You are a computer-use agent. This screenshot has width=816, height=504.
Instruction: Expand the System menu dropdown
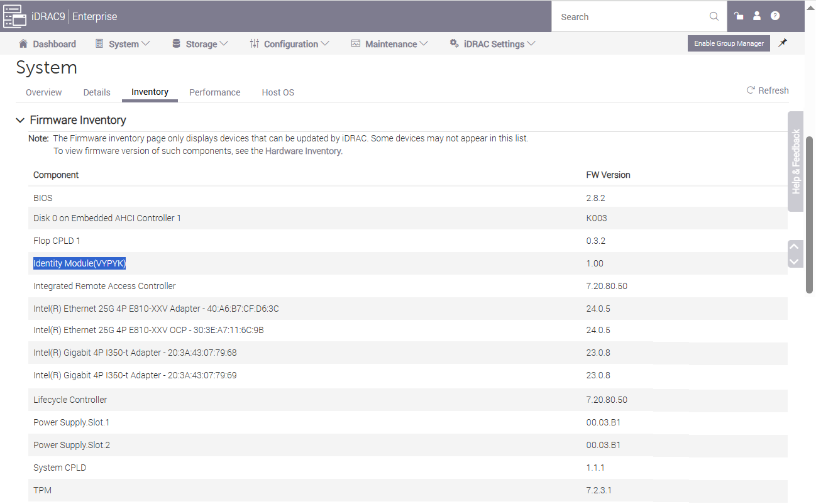(123, 44)
